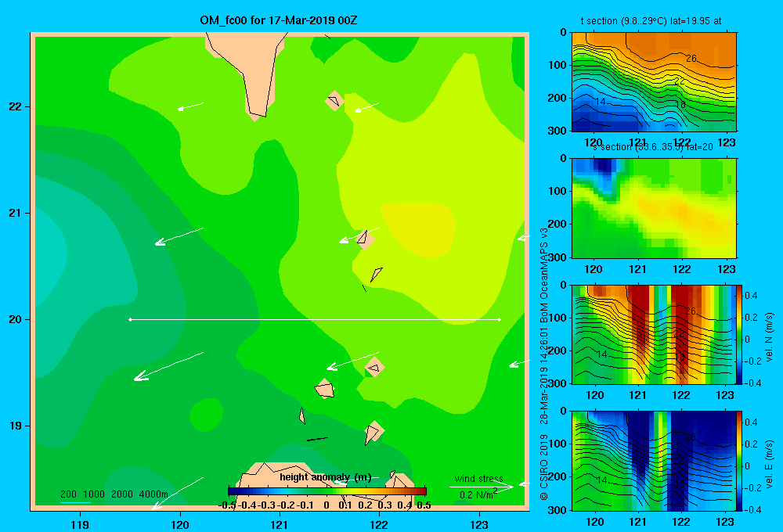This screenshot has width=783, height=532.
Task: Open the temperature section plot panel
Action: click(x=654, y=82)
